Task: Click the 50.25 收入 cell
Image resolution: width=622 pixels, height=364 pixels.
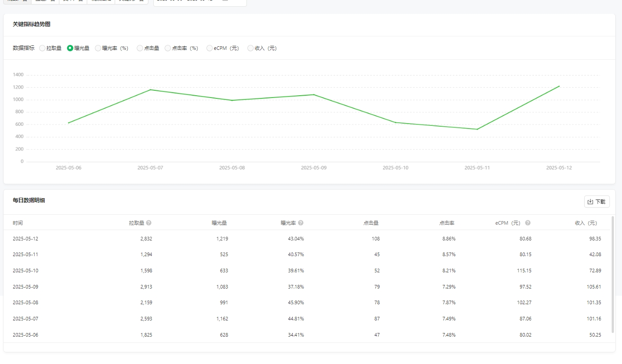Action: [x=594, y=335]
